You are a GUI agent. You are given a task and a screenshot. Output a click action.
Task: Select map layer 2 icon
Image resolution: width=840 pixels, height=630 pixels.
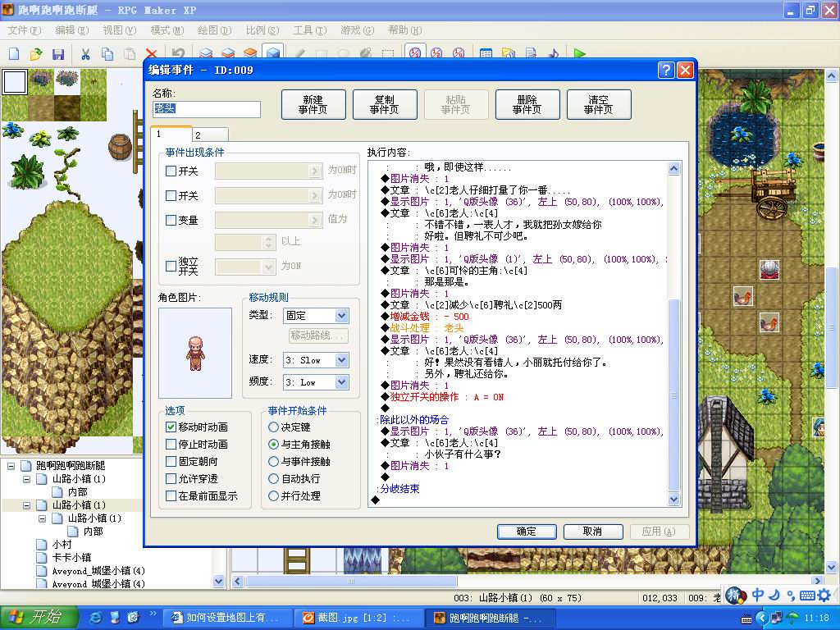point(228,53)
